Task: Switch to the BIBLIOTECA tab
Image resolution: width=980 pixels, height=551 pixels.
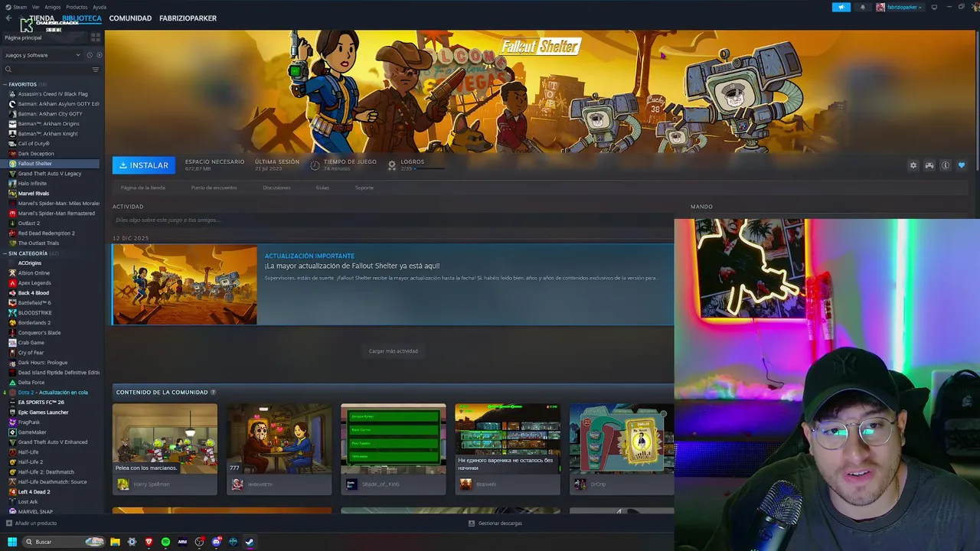Action: 82,18
